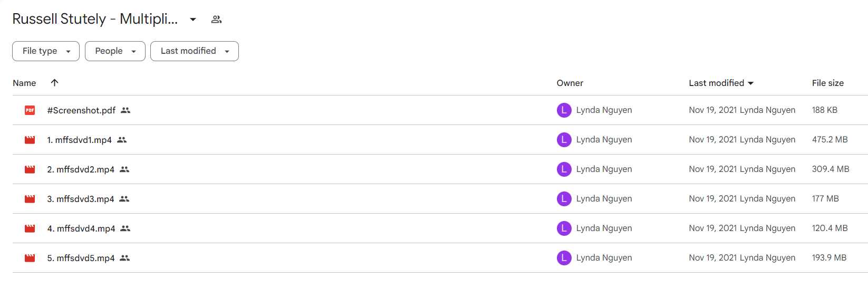Click the shared folder people icon next to title

[x=216, y=20]
